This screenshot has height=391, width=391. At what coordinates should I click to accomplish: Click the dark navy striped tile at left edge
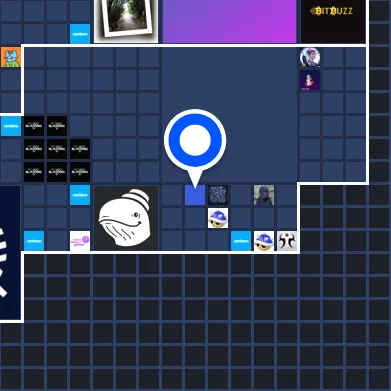point(10,253)
